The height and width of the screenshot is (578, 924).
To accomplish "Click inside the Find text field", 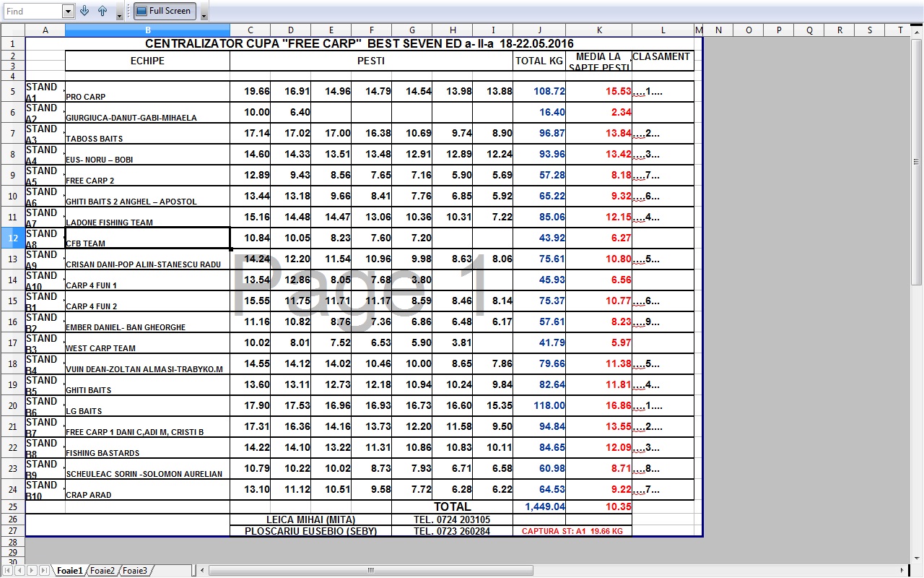I will (x=32, y=11).
